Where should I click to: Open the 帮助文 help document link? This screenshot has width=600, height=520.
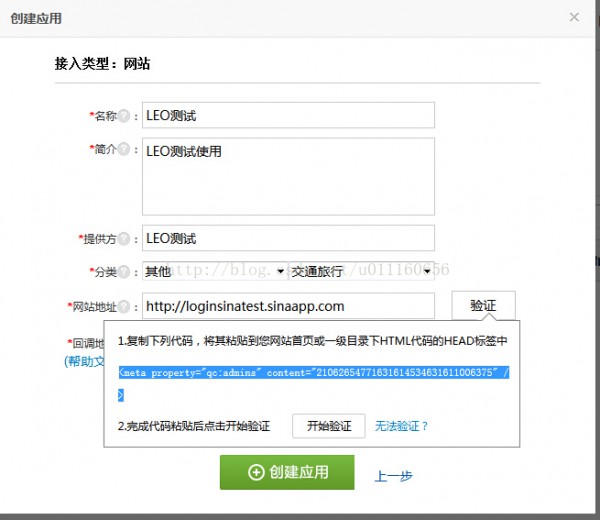pos(84,361)
